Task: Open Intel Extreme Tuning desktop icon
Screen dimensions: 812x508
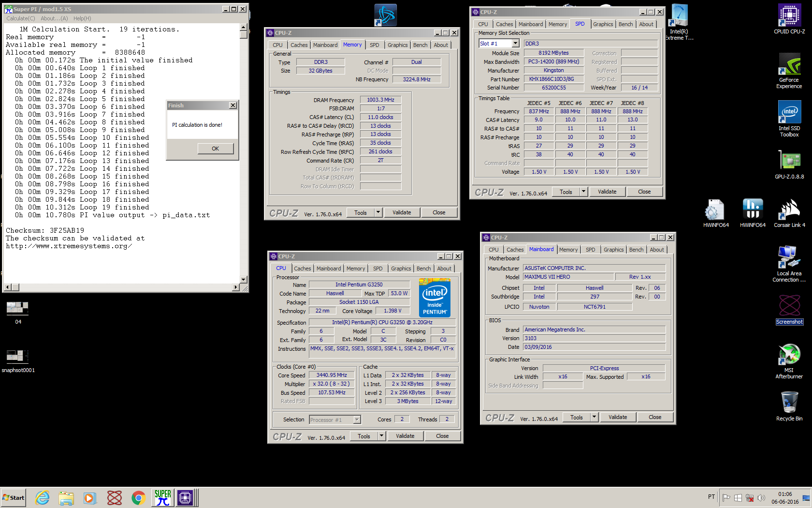Action: [679, 22]
